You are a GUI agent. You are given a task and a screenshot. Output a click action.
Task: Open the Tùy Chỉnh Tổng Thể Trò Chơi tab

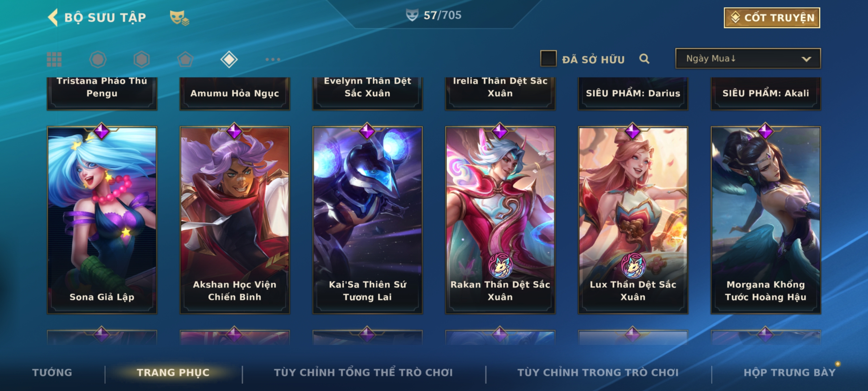[363, 373]
